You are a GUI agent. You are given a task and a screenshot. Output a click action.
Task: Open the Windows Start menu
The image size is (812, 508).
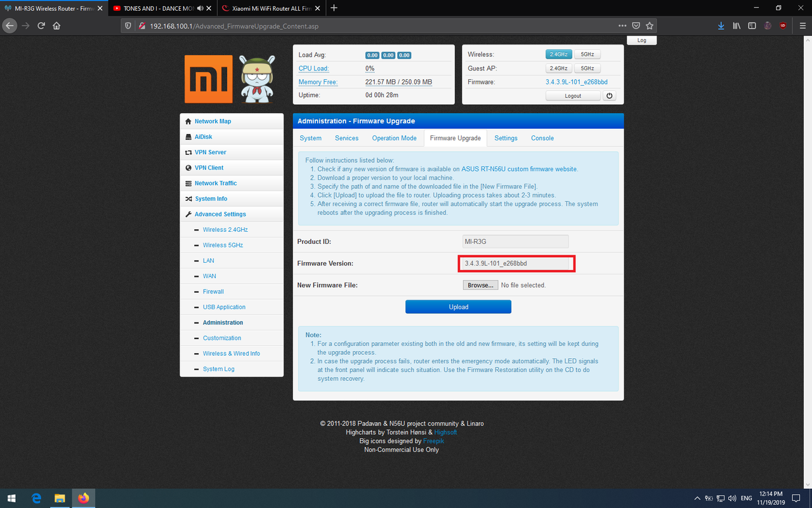(11, 498)
